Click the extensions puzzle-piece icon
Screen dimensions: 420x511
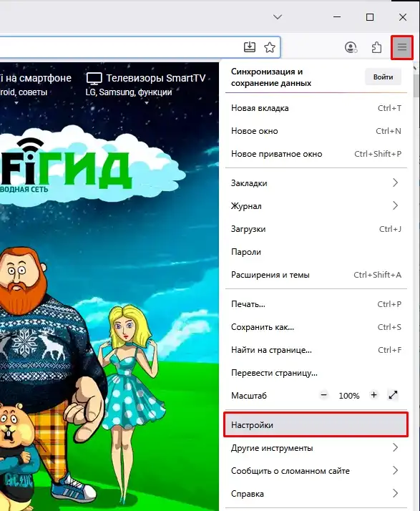tap(376, 47)
